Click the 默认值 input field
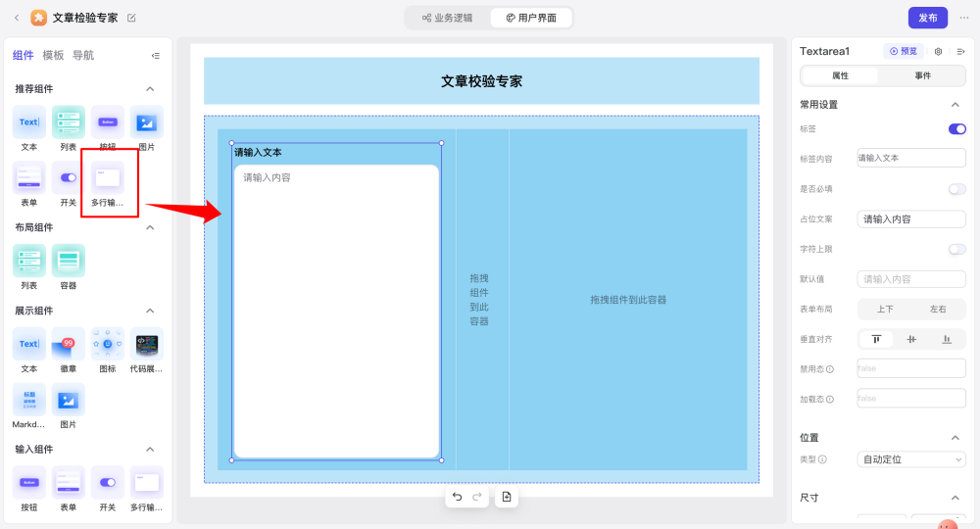 tap(911, 279)
